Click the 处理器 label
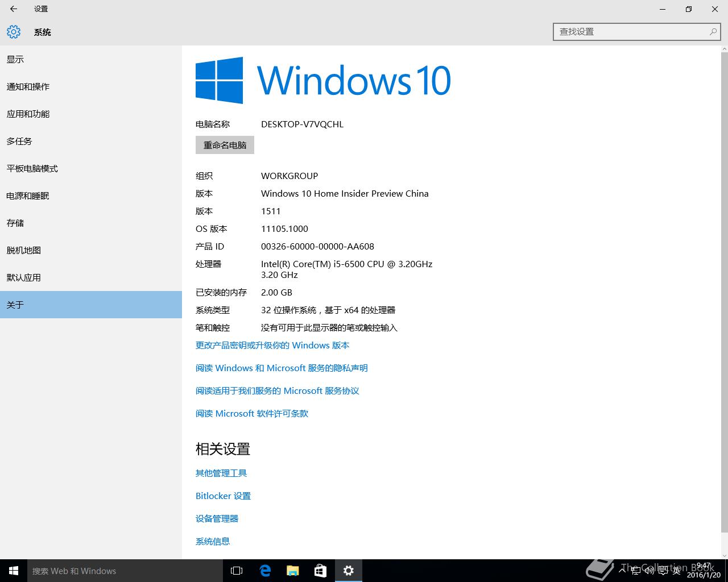Screen dimensions: 728x582 click(x=209, y=264)
